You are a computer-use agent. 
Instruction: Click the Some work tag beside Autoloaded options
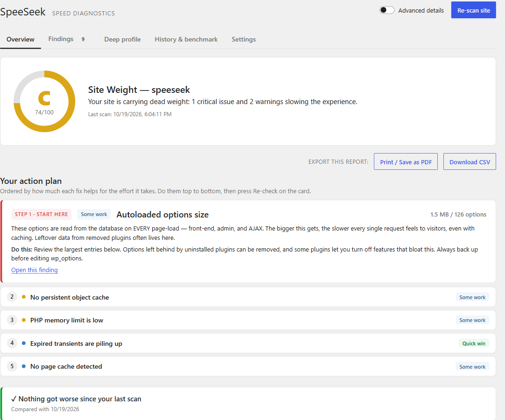point(94,214)
